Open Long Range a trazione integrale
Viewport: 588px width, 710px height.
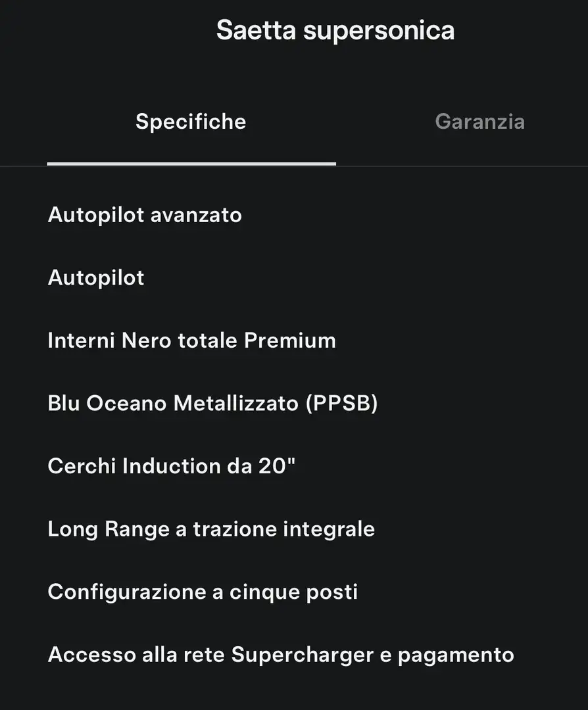point(211,529)
